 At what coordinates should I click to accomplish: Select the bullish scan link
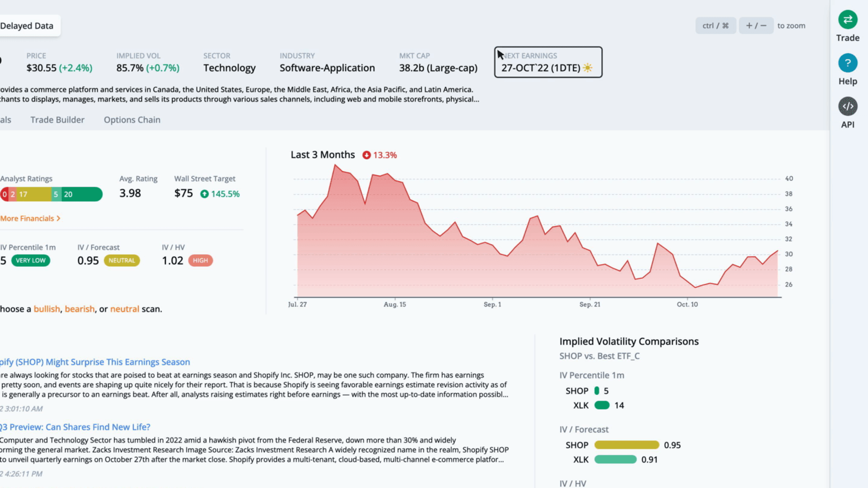[x=47, y=309]
